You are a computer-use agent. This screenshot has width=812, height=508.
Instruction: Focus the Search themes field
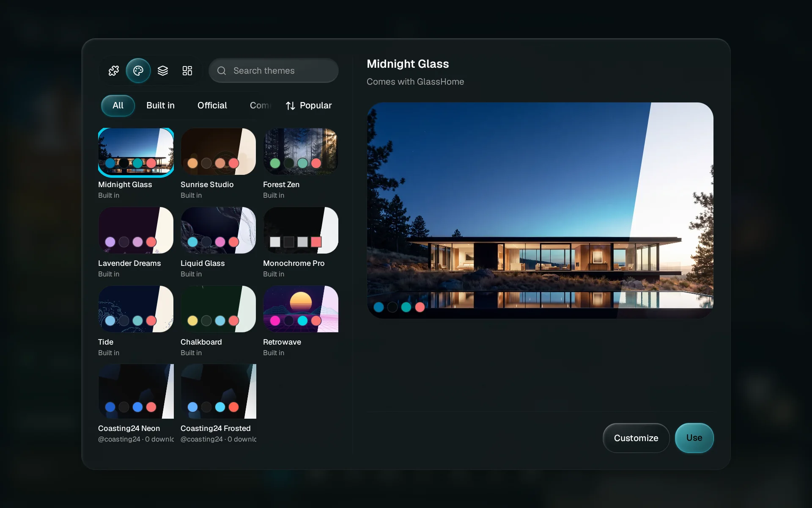click(274, 71)
